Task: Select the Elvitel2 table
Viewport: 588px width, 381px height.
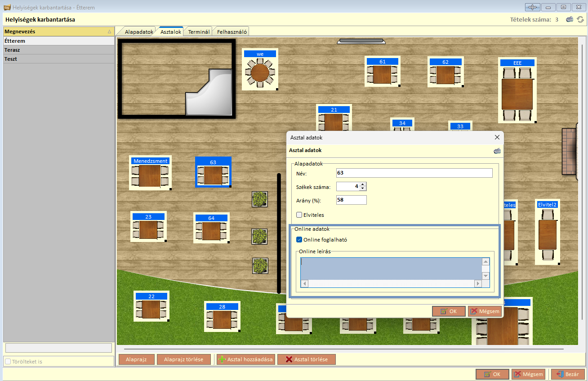Action: pyautogui.click(x=547, y=232)
